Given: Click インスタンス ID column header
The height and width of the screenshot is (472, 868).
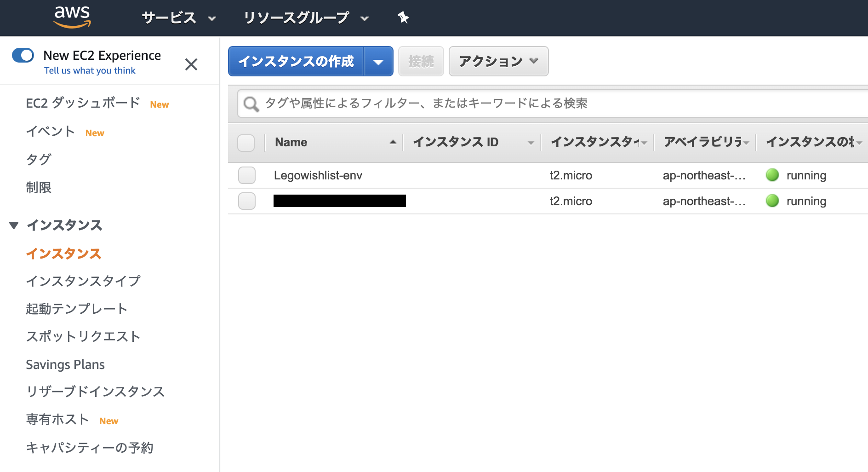Looking at the screenshot, I should pos(456,142).
